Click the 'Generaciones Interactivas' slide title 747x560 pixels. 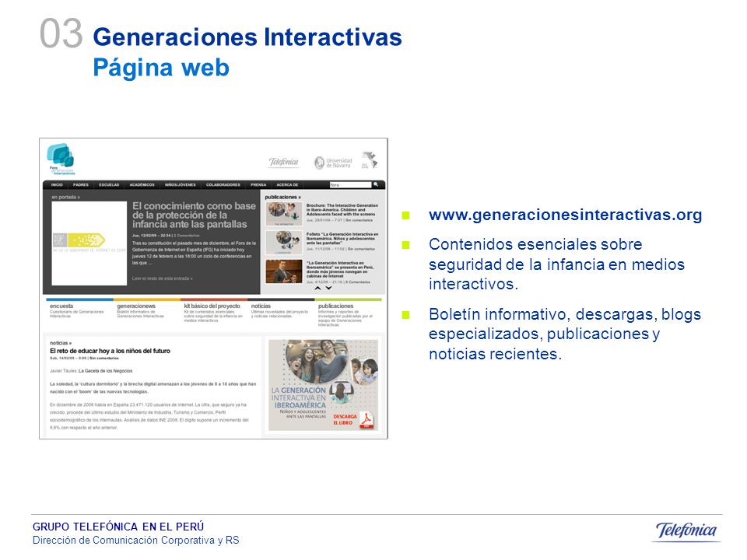point(247,37)
